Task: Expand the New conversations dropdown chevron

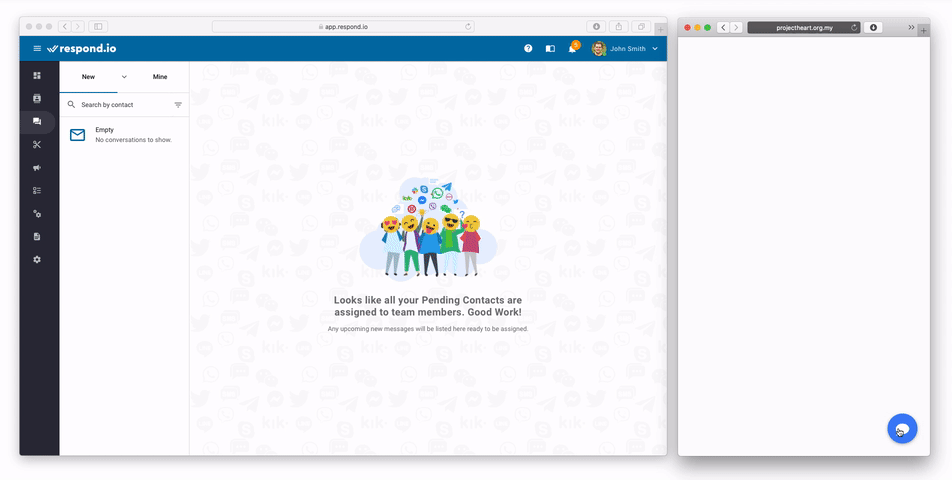Action: 124,77
